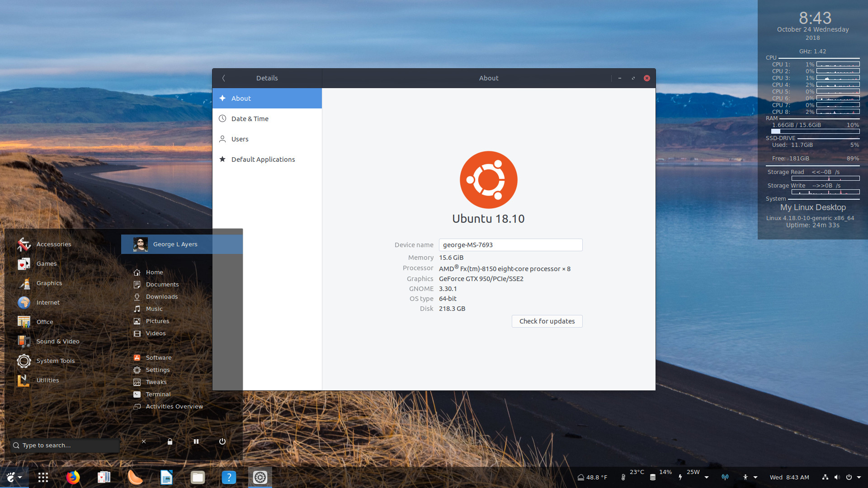Open the GNOME foot applications menu in the panel

coord(14,477)
